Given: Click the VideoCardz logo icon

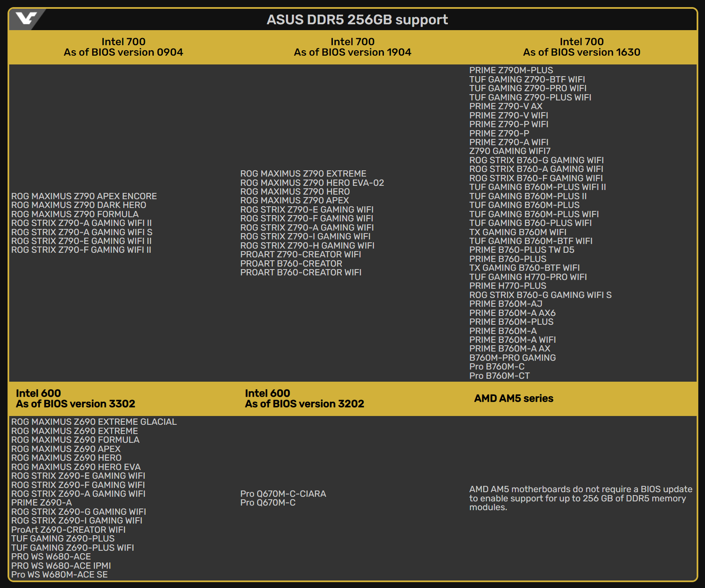Looking at the screenshot, I should pyautogui.click(x=26, y=18).
